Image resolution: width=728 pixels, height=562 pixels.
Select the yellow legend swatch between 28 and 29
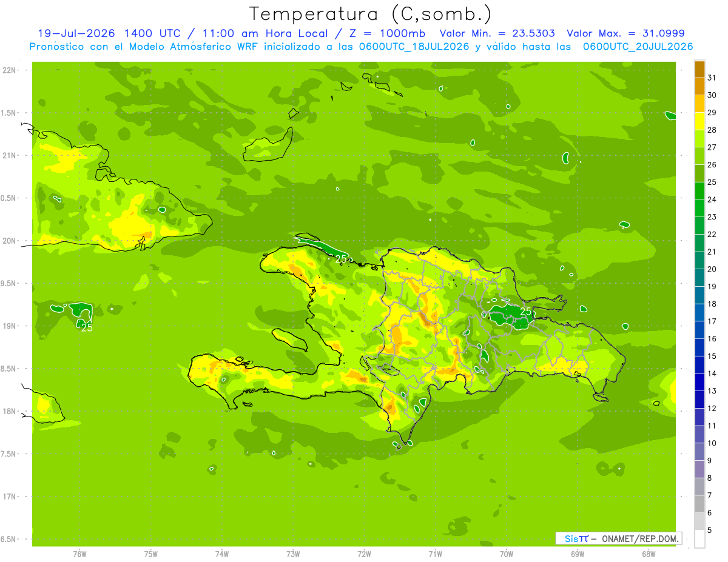[699, 121]
